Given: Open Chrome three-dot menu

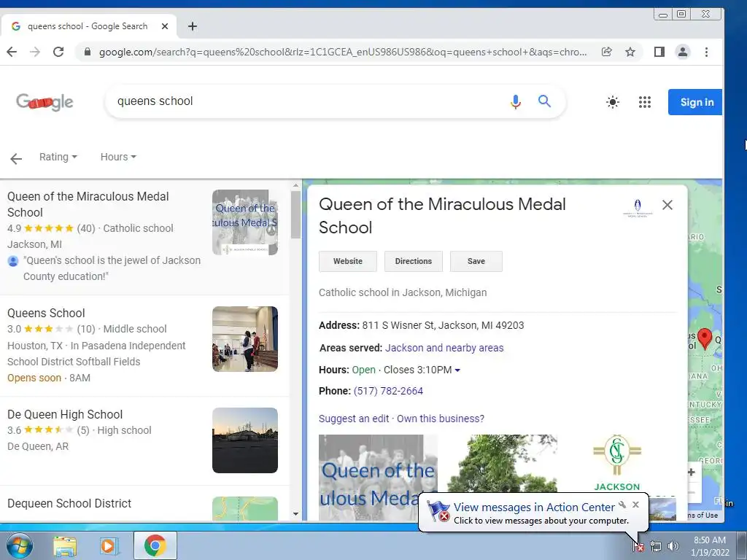Looking at the screenshot, I should 706,52.
